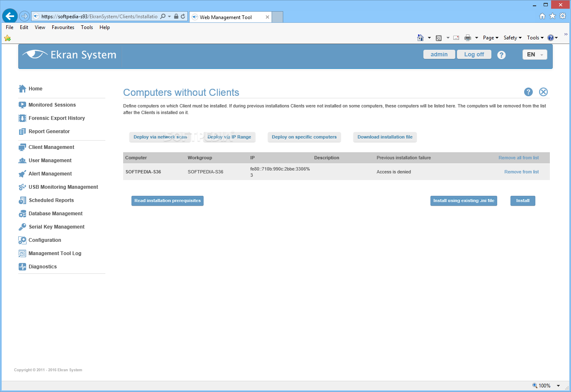Expand the Tools command bar dropdown
Image resolution: width=571 pixels, height=392 pixels.
[535, 38]
